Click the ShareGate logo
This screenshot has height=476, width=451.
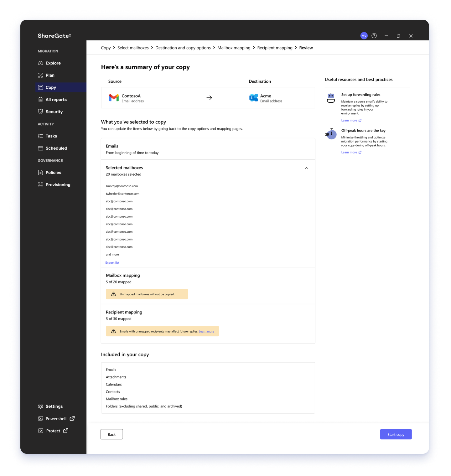click(54, 36)
